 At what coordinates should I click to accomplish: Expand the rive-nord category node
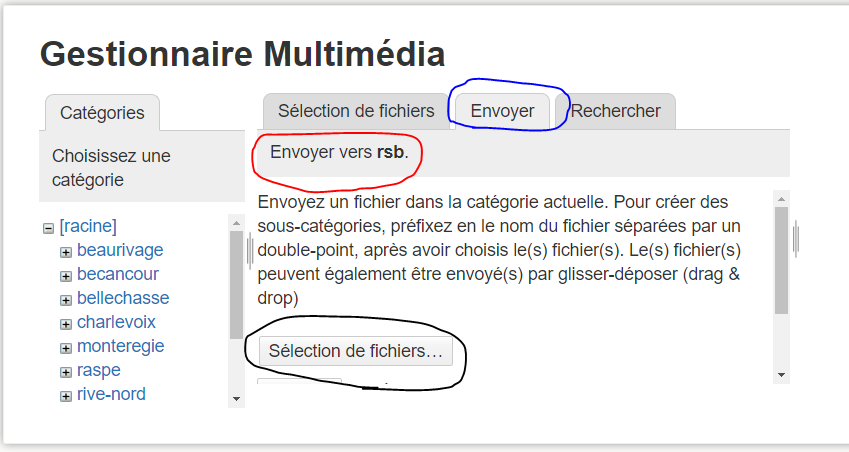tap(66, 396)
